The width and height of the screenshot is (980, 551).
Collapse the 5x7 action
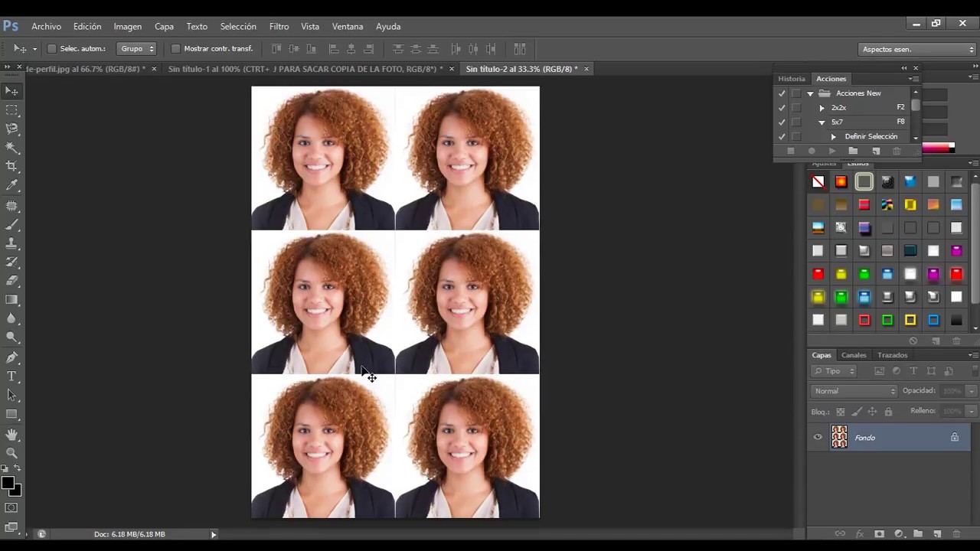pyautogui.click(x=822, y=122)
